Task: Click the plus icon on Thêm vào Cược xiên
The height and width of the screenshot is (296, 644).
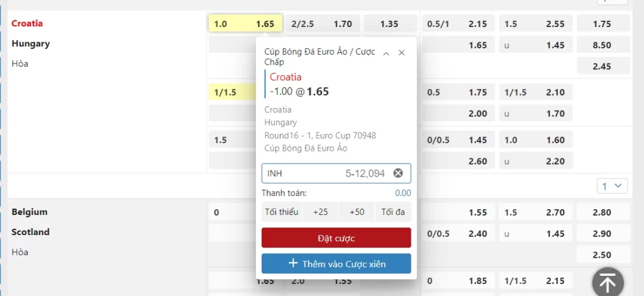Action: point(293,263)
